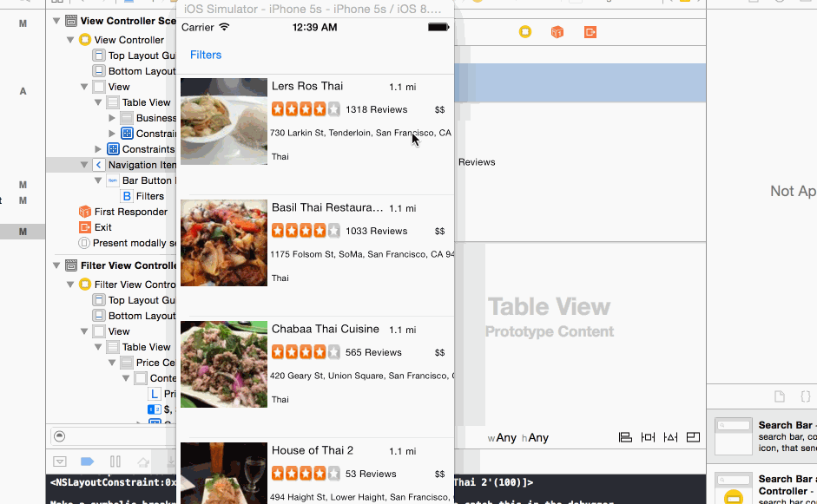Open the Lers Ros Thai food thumbnail
This screenshot has height=504, width=817.
(x=223, y=121)
